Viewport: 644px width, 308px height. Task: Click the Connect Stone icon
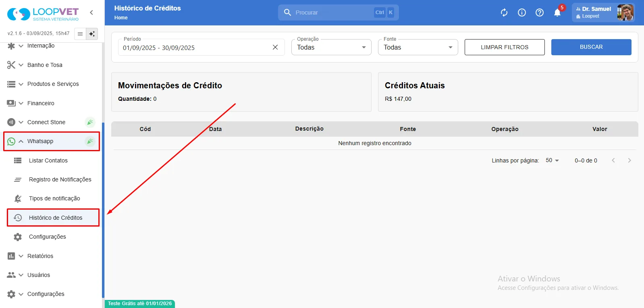tap(11, 122)
